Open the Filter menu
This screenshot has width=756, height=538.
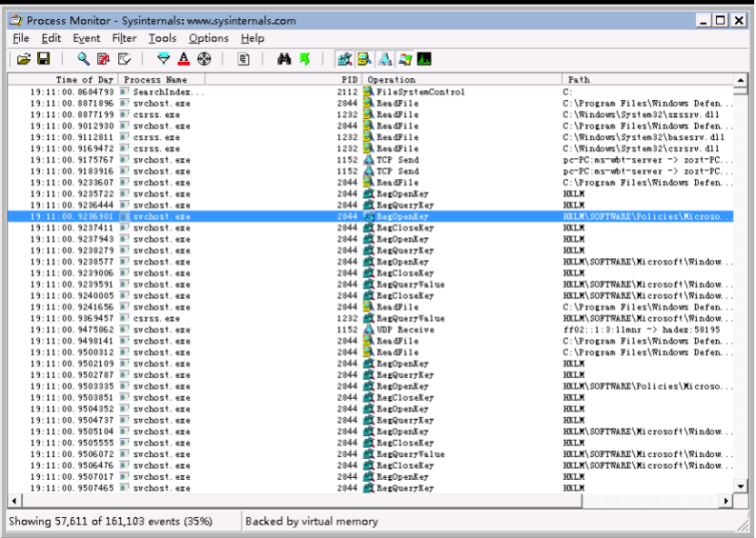124,38
